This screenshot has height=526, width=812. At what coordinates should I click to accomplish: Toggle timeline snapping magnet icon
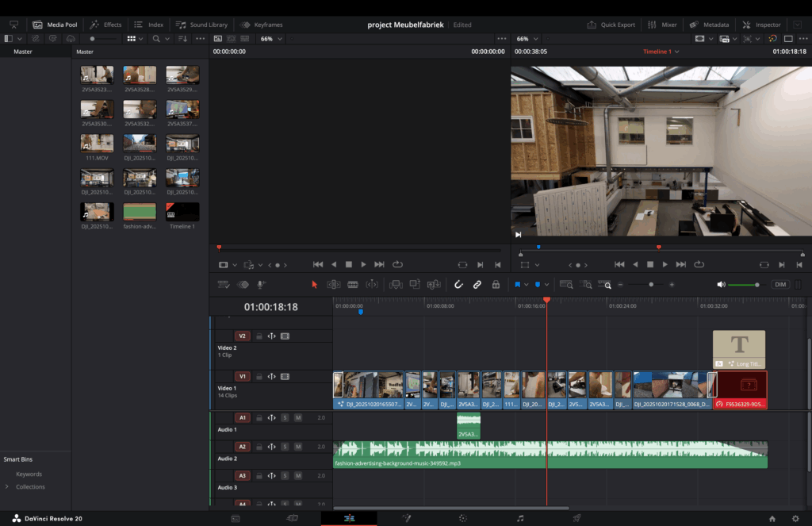[x=458, y=285]
